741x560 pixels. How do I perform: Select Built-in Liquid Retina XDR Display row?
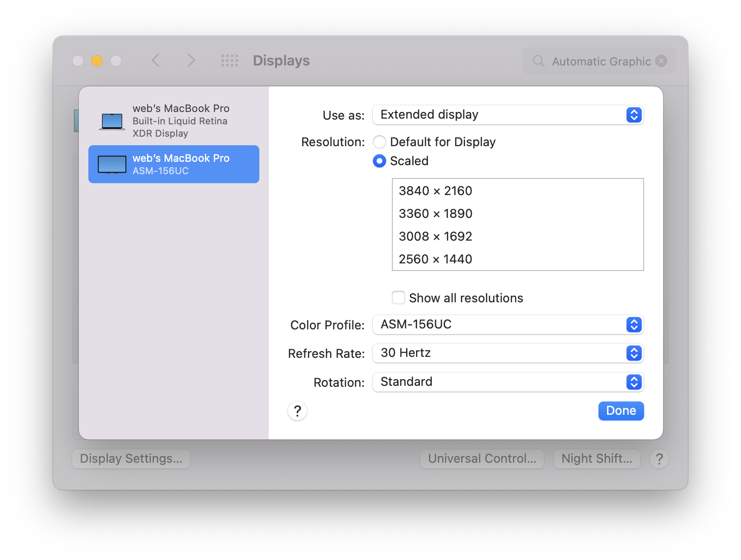(174, 121)
